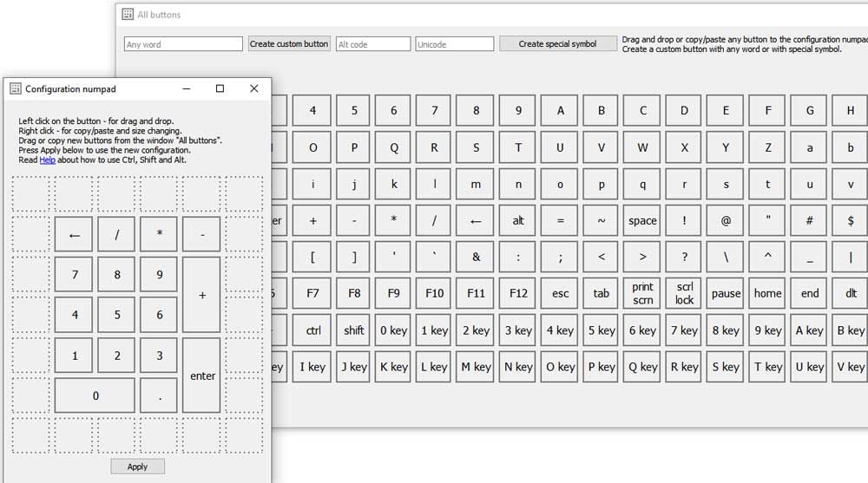Click the uppercase A letter button
This screenshot has height=483, width=868.
(560, 111)
